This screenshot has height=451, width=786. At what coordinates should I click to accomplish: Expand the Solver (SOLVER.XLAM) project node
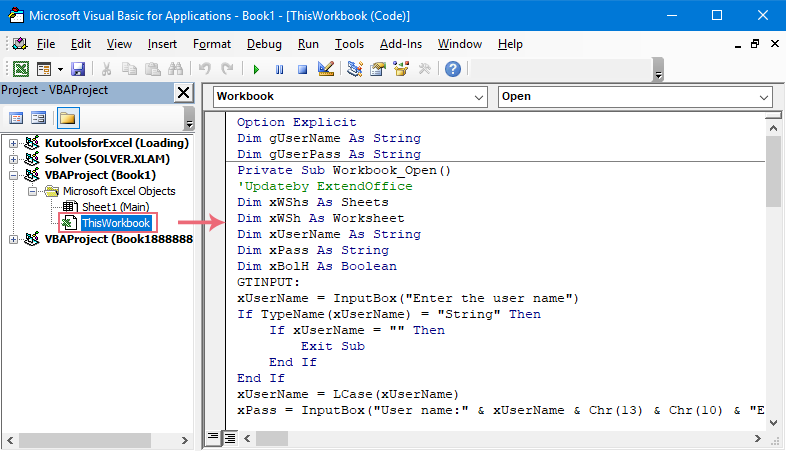pos(13,159)
